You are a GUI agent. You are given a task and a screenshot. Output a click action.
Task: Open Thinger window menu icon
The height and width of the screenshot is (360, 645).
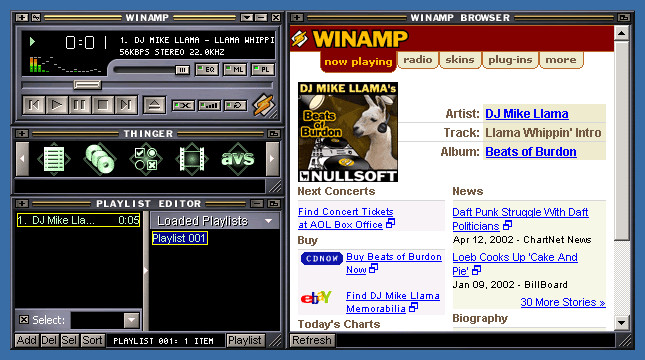(x=22, y=134)
